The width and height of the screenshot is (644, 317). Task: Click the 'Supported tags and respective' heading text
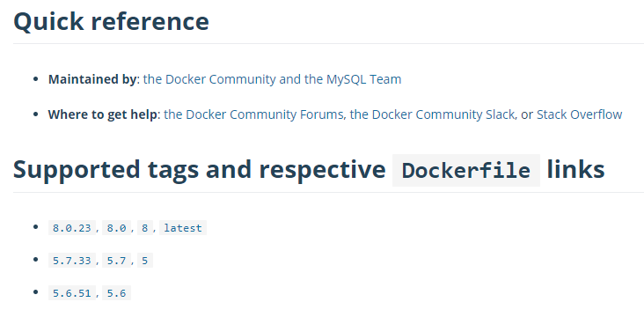tap(200, 169)
